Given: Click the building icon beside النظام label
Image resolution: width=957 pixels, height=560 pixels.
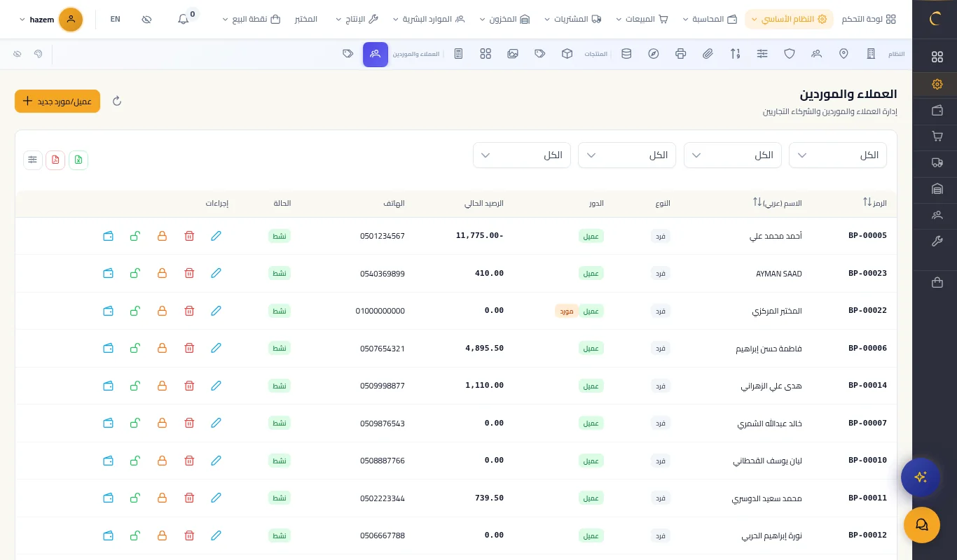Looking at the screenshot, I should pyautogui.click(x=871, y=54).
